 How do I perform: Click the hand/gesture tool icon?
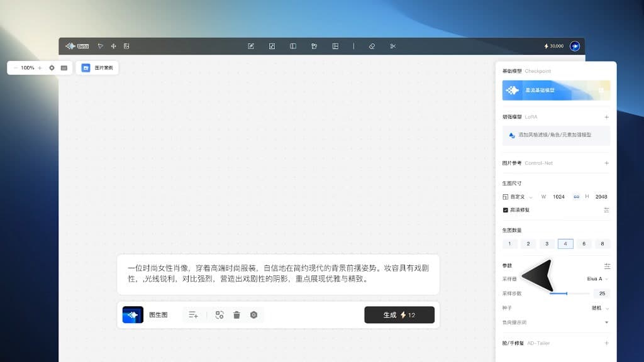click(314, 46)
